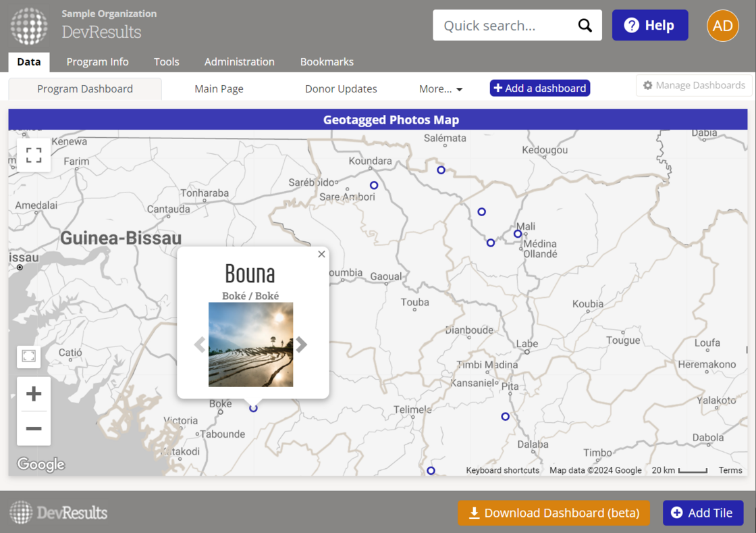The width and height of the screenshot is (756, 533).
Task: Zoom in using the map plus control
Action: [x=33, y=394]
